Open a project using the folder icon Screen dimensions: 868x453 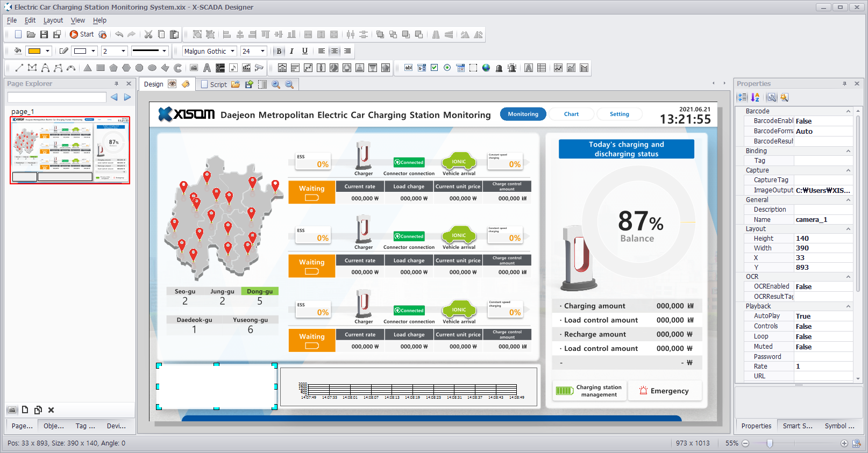[x=31, y=34]
